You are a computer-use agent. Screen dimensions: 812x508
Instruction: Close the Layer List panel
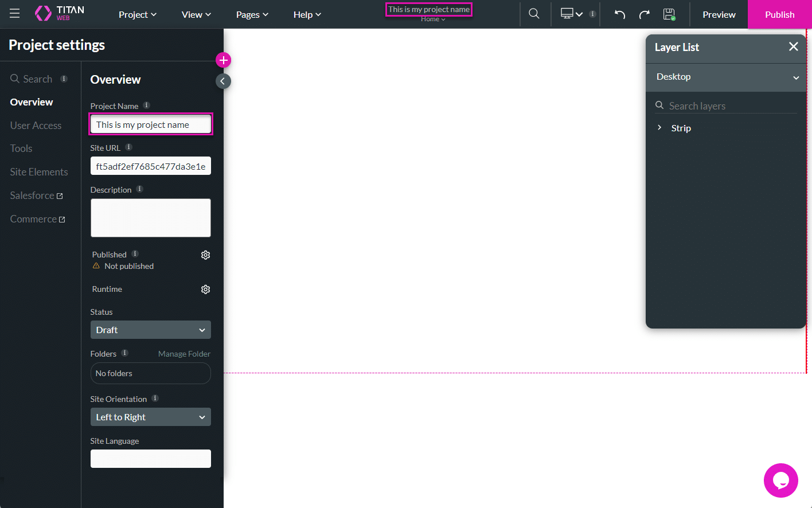(x=793, y=47)
